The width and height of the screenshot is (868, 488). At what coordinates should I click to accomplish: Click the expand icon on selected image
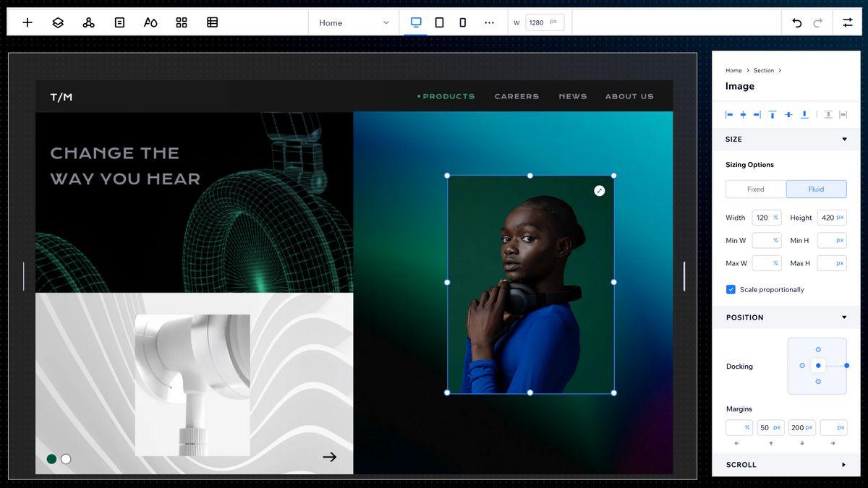pyautogui.click(x=599, y=191)
